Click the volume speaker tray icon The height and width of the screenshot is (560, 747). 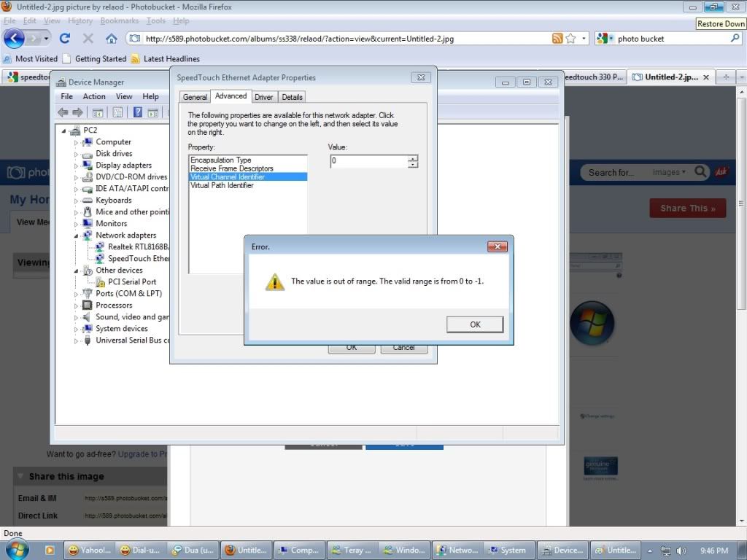click(681, 551)
